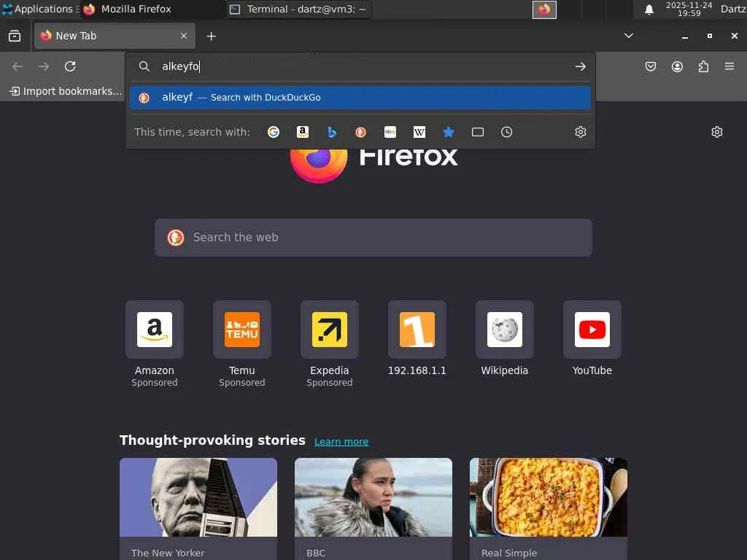Search with eBay one-off icon
Image resolution: width=747 pixels, height=560 pixels.
(390, 132)
